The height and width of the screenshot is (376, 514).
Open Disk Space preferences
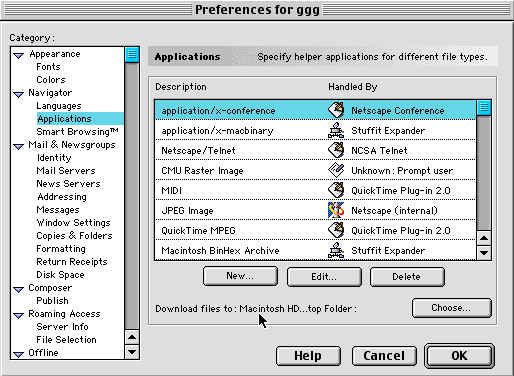click(60, 275)
